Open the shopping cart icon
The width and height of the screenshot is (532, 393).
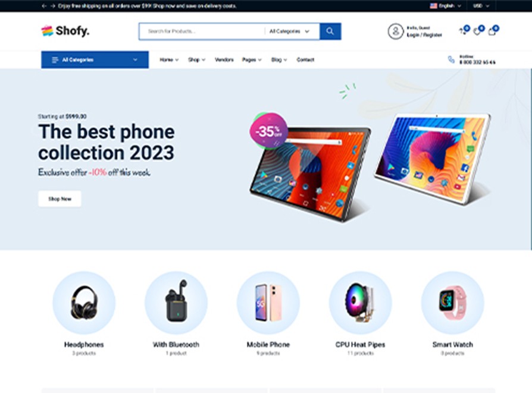click(x=492, y=32)
